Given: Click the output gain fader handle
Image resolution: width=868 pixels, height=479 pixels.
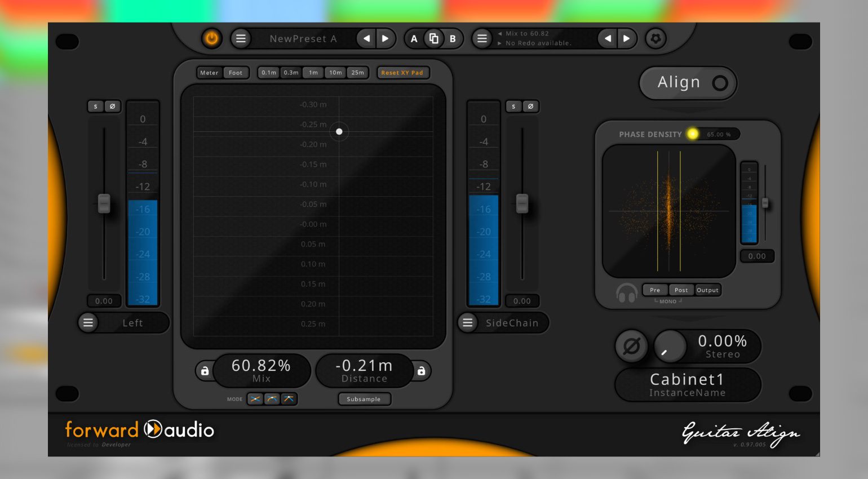Looking at the screenshot, I should tap(765, 203).
